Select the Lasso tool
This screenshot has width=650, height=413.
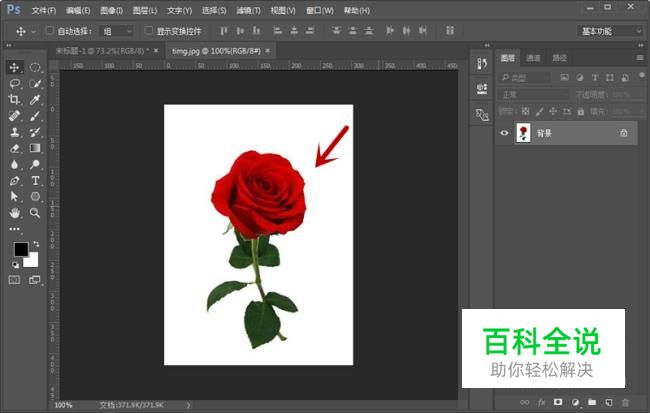point(14,83)
